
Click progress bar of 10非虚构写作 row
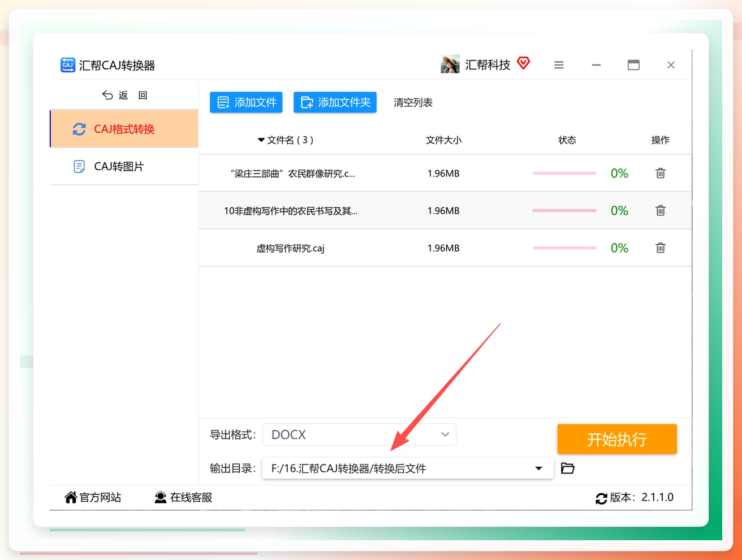[x=564, y=211]
